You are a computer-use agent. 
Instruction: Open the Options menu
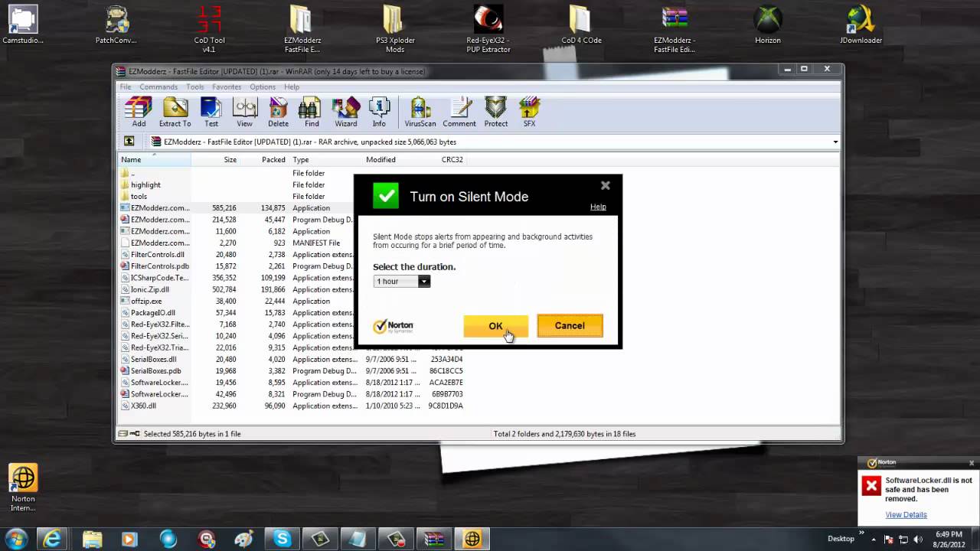click(x=263, y=86)
